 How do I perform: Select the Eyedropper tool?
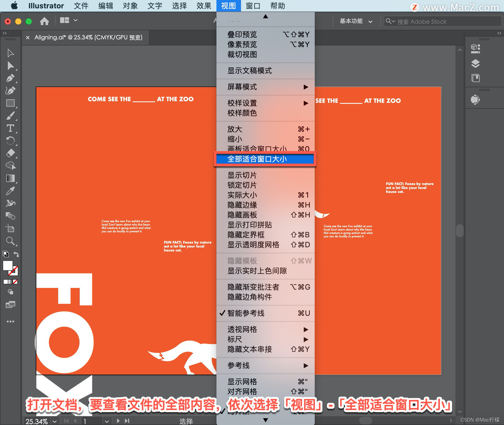(10, 191)
